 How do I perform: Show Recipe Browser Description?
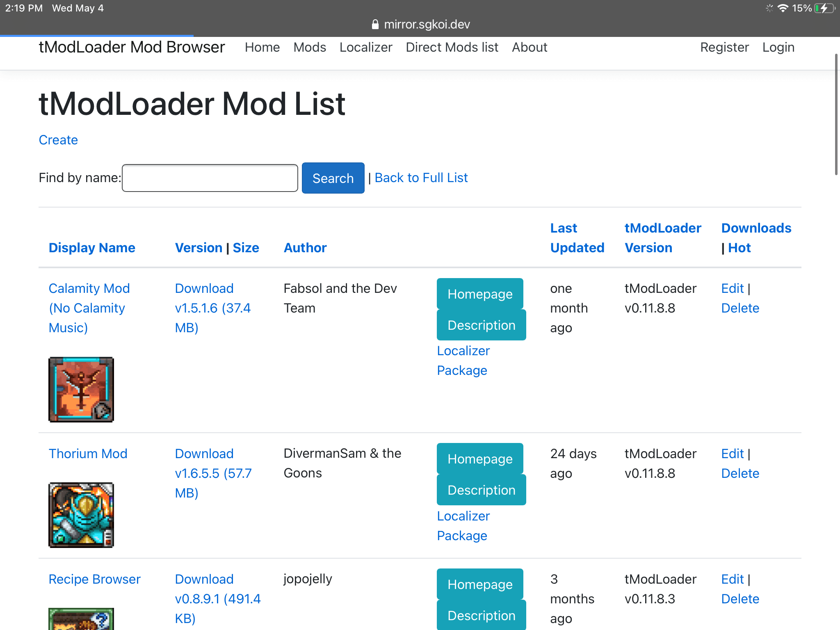tap(482, 615)
